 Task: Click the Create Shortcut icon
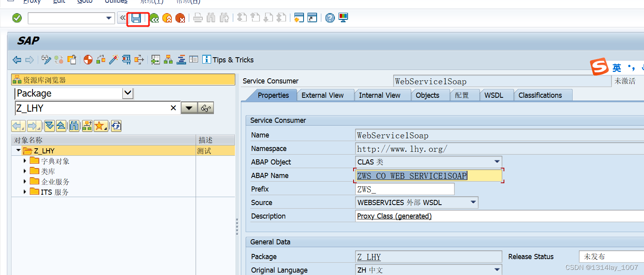coord(312,18)
